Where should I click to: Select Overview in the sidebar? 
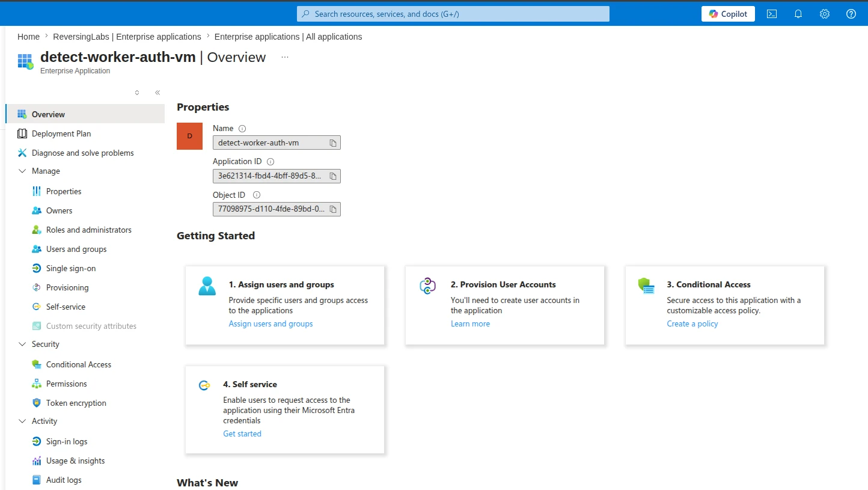tap(85, 114)
